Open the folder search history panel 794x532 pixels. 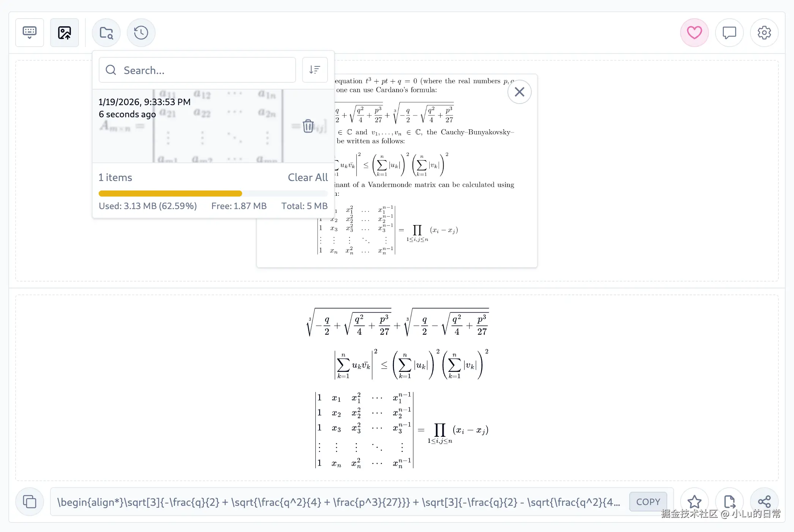pos(106,33)
